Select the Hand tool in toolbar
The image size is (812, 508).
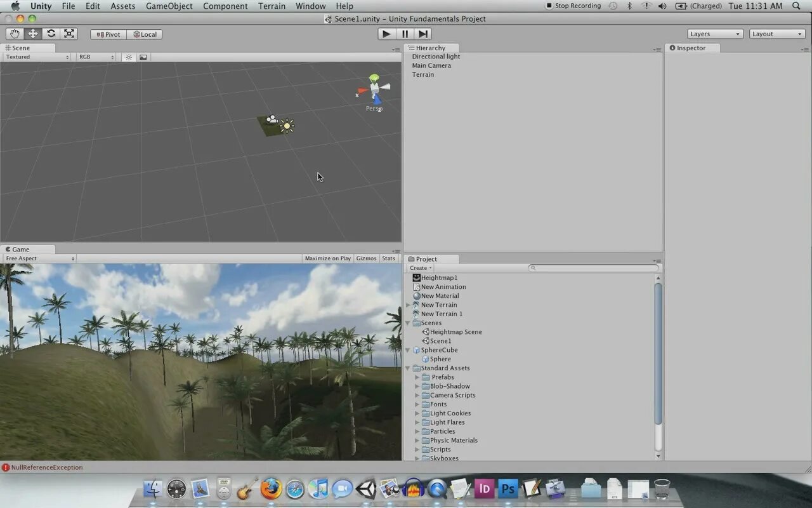[15, 34]
